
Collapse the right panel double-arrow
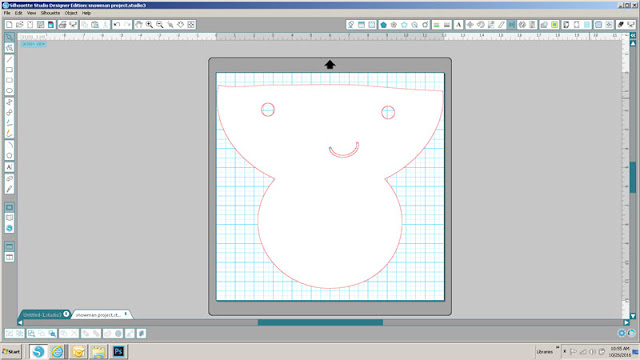tap(633, 36)
